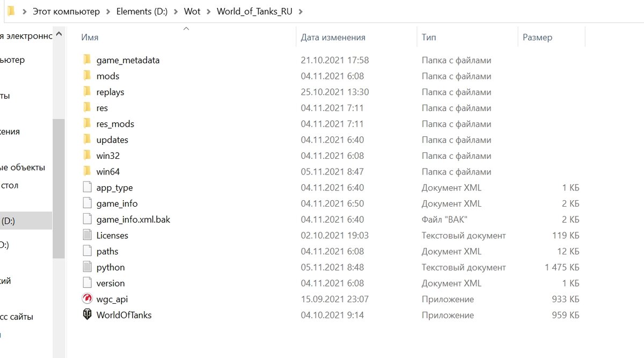Launch the WorldOfTanks executable

[x=123, y=315]
